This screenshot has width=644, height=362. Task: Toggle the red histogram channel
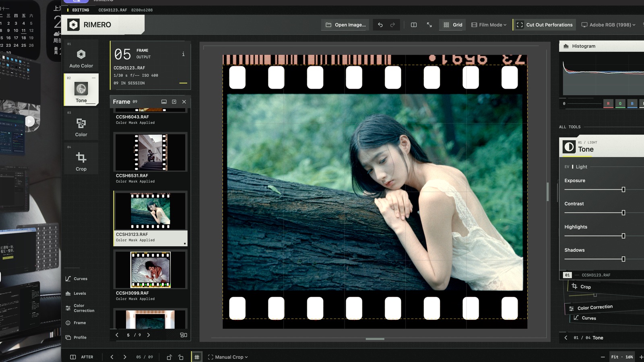pos(608,104)
